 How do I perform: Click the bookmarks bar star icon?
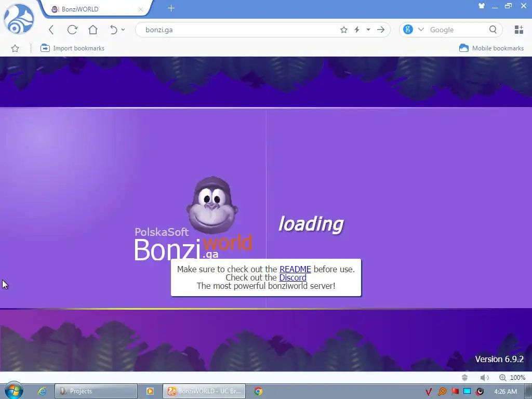pos(15,48)
